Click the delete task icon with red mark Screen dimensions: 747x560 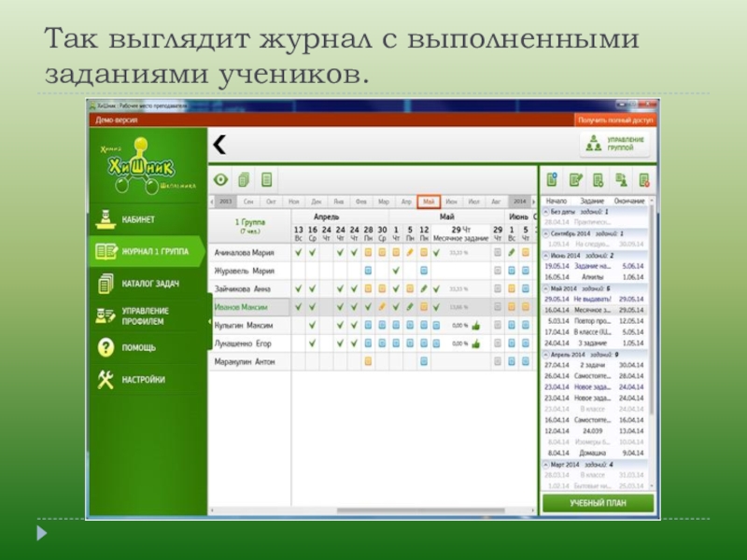[x=644, y=180]
